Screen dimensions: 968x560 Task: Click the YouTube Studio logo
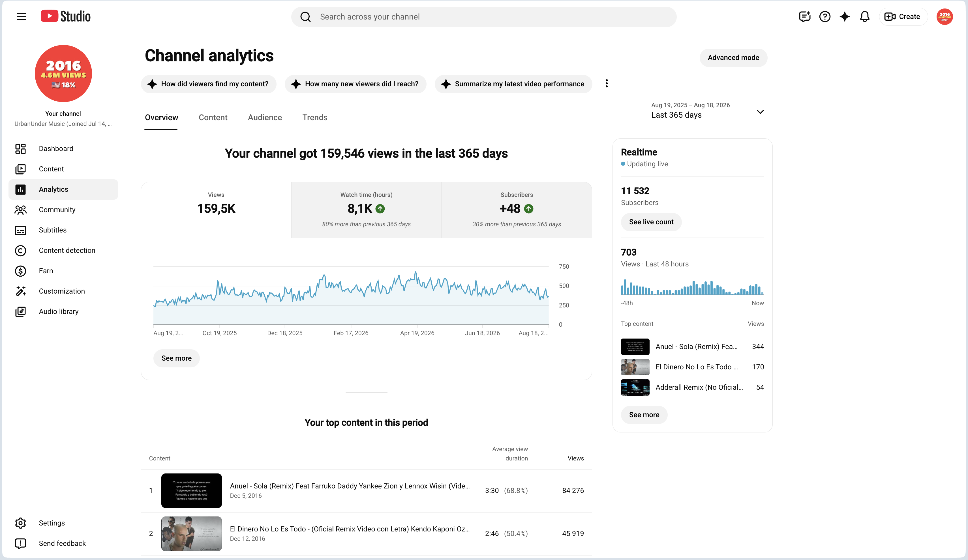tap(66, 16)
